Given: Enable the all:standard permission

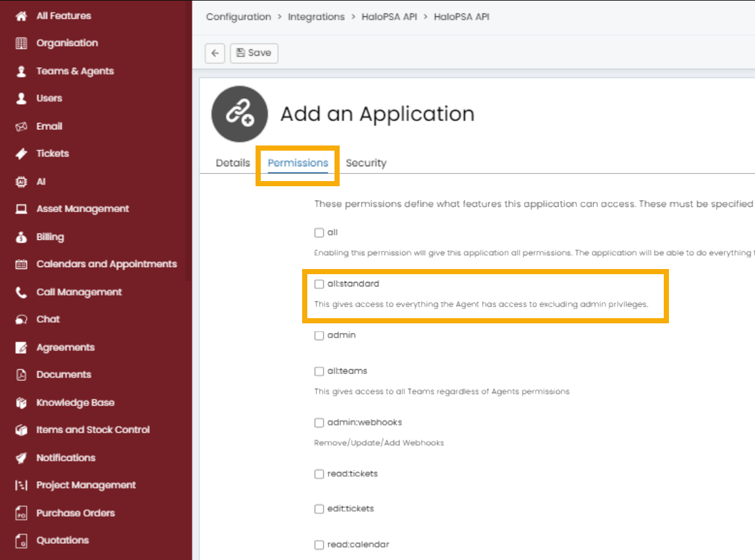Looking at the screenshot, I should [319, 284].
